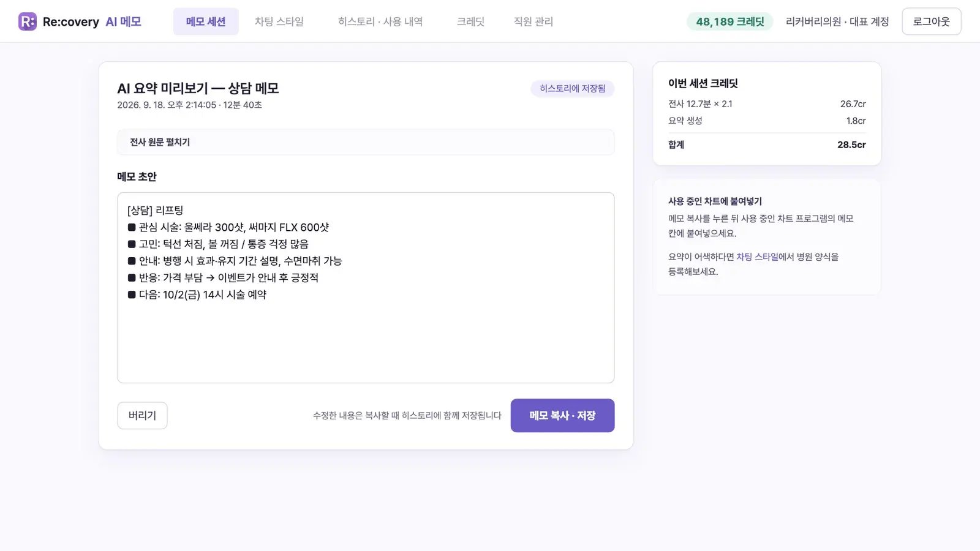This screenshot has height=551, width=980.
Task: Switch to the 차팅 스타일 tab
Action: pos(279,21)
